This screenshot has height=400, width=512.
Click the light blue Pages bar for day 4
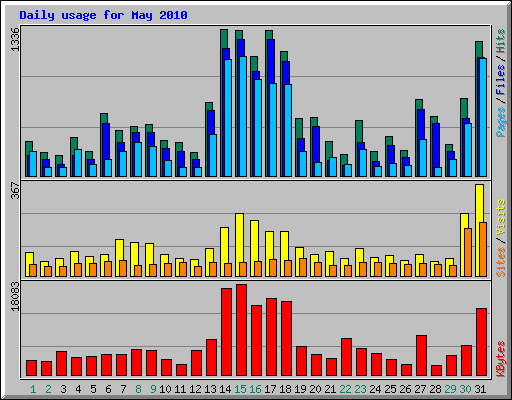78,163
